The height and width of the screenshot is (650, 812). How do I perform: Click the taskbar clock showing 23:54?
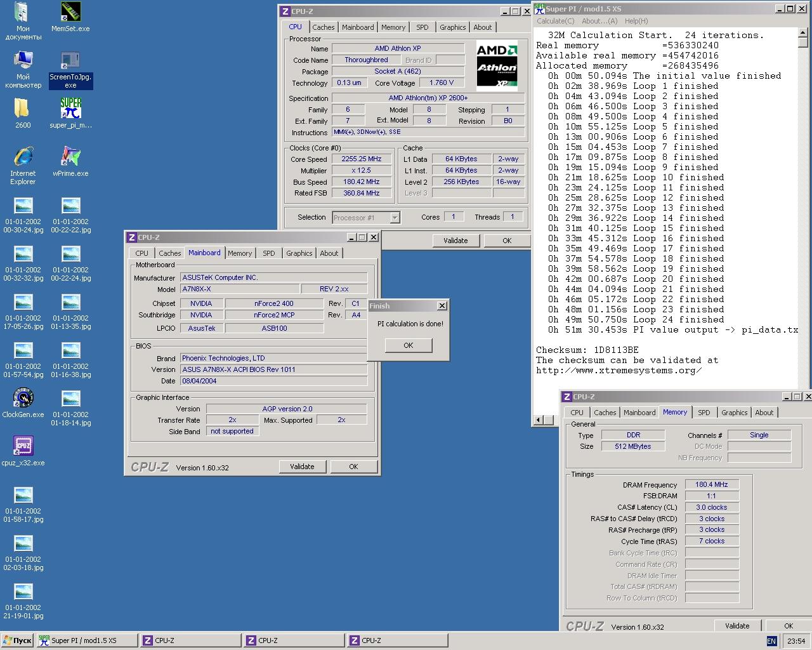pos(796,641)
